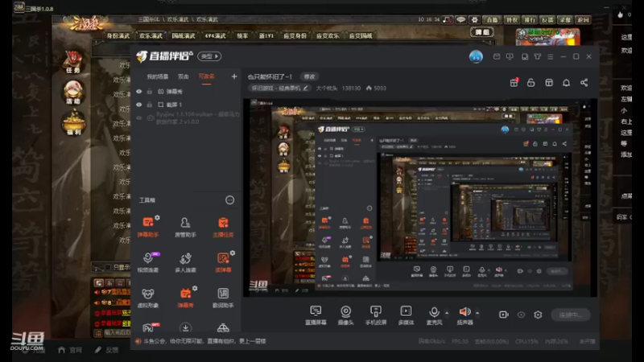644x362 pixels.
Task: Click the 反馈 feedback link at bottom
Action: coord(107,350)
